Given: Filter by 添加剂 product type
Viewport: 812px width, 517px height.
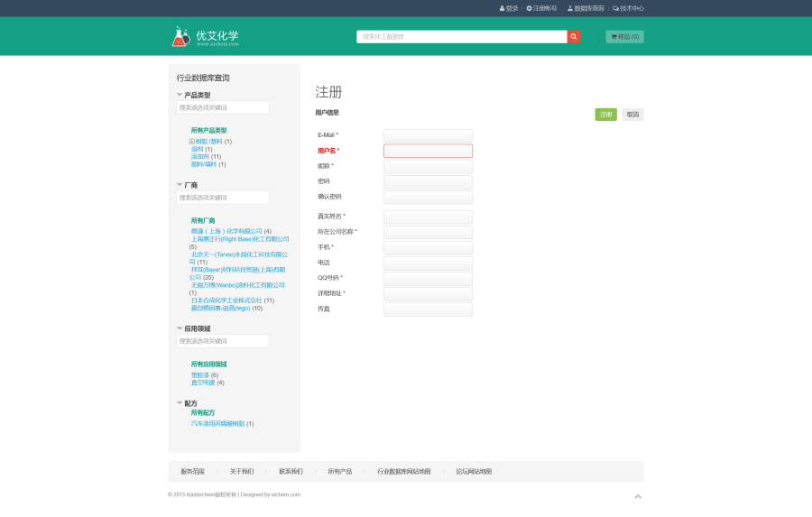Looking at the screenshot, I should click(x=199, y=157).
